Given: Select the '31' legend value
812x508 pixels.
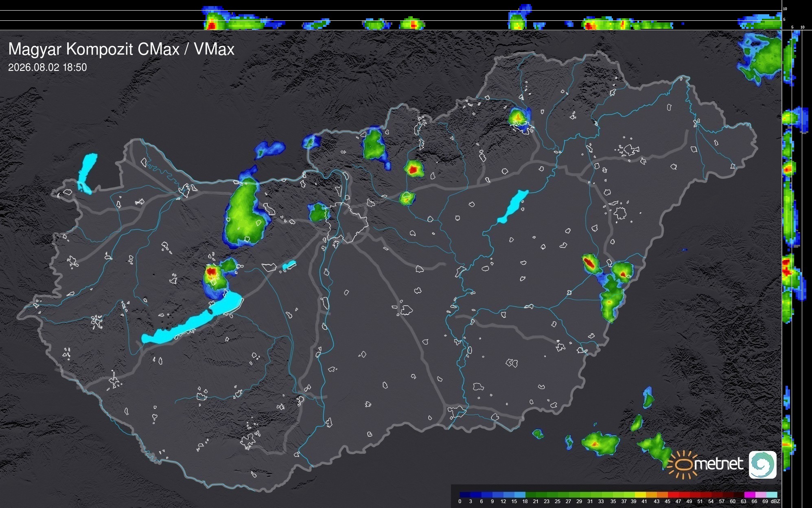Looking at the screenshot, I should (x=590, y=501).
